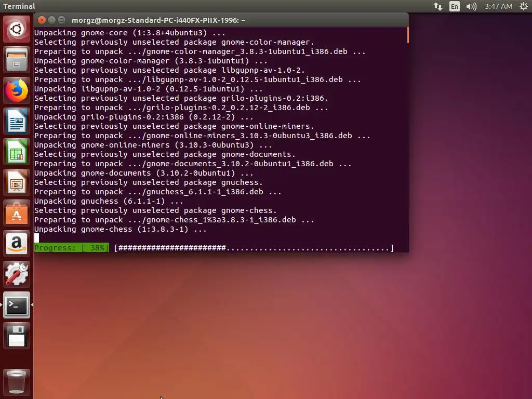
Task: Click the terminal cursor block
Action: pyautogui.click(x=37, y=238)
